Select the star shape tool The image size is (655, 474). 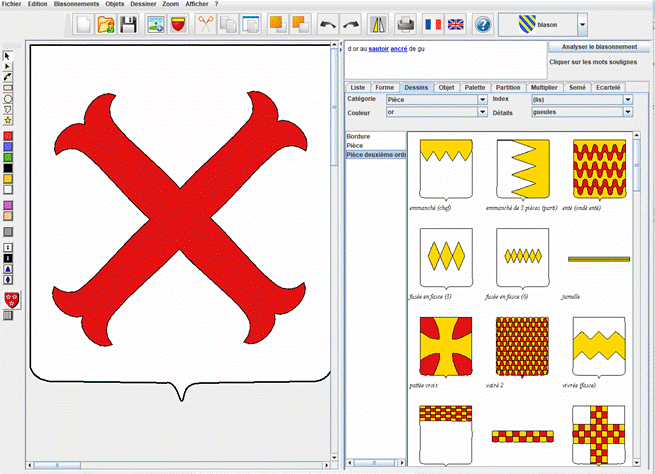click(8, 120)
